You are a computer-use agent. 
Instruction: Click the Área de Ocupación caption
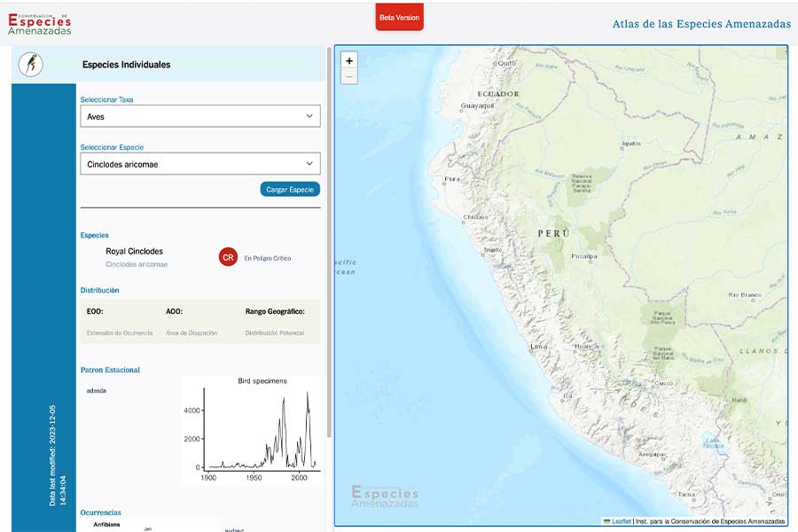coord(192,332)
